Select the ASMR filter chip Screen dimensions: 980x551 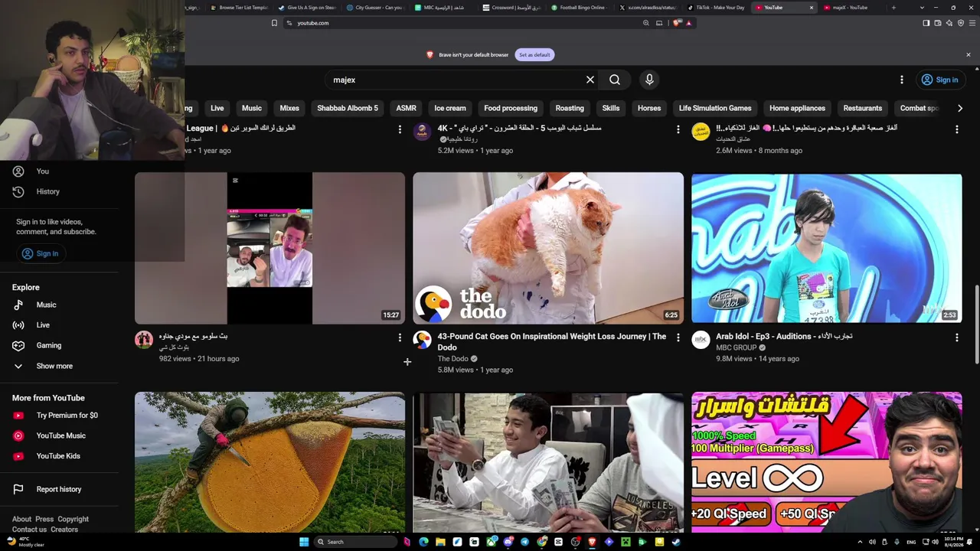406,108
